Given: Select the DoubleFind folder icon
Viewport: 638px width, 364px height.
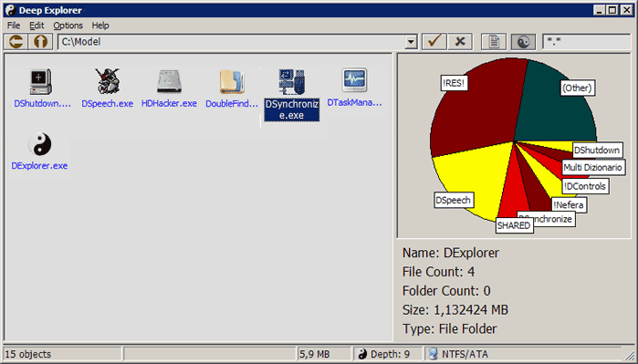Looking at the screenshot, I should pos(232,82).
